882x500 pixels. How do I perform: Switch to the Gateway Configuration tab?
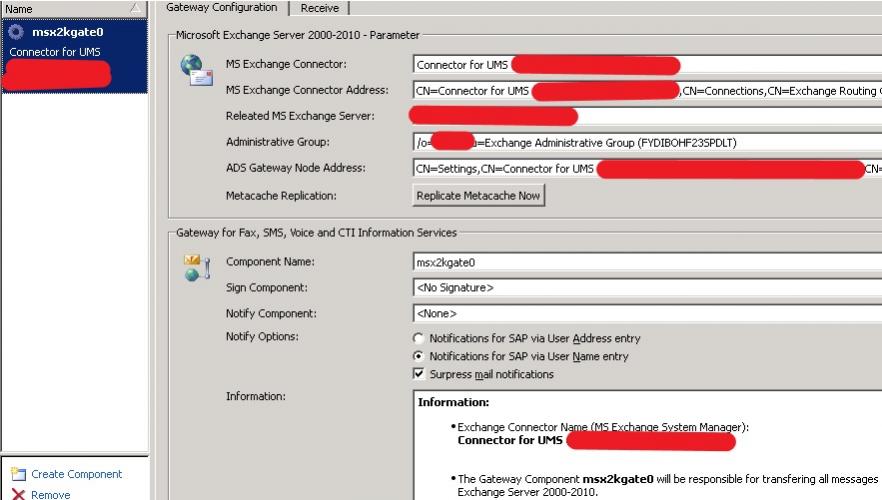pos(221,8)
